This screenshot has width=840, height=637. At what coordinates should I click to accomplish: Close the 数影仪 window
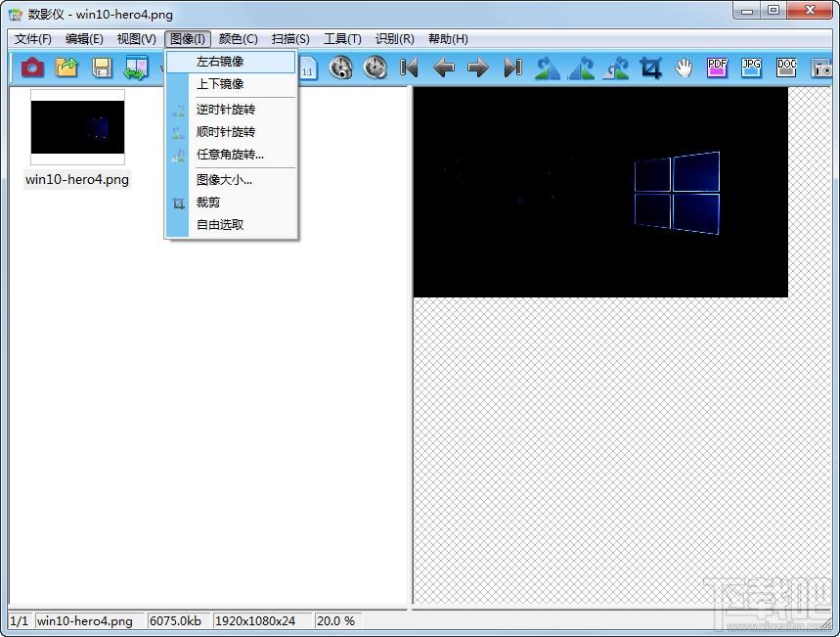coord(809,10)
